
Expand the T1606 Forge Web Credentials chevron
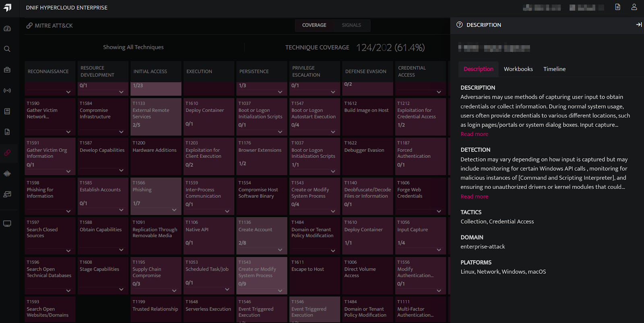pos(439,211)
